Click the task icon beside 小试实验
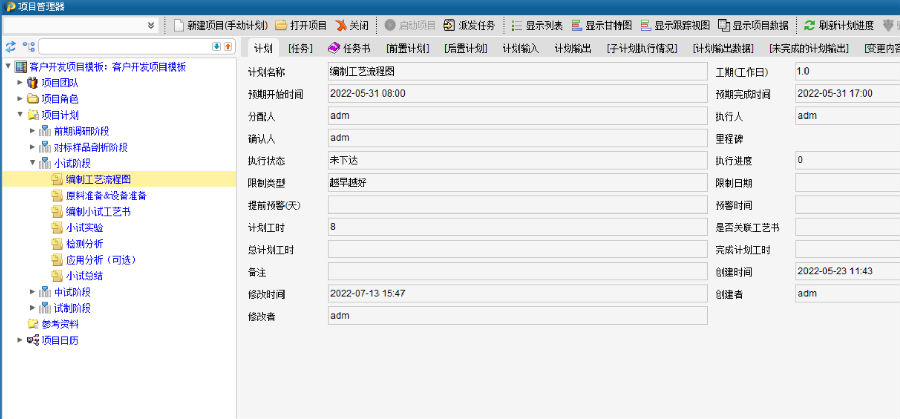The width and height of the screenshot is (900, 419). tap(56, 228)
